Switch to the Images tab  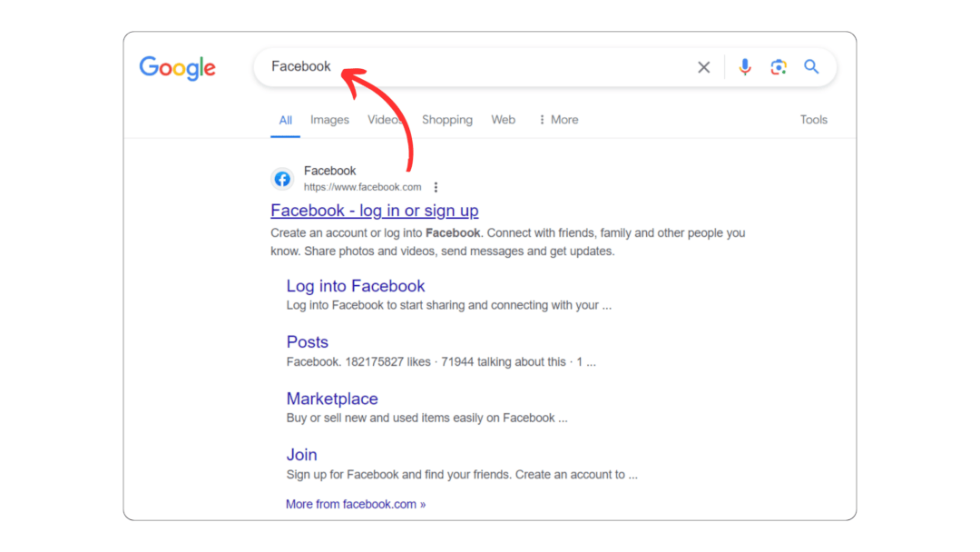point(329,120)
